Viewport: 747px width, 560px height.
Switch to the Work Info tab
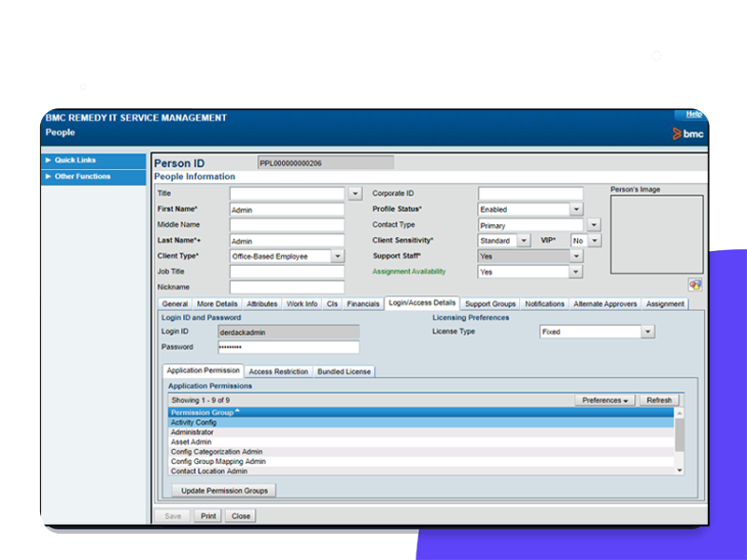click(x=302, y=304)
